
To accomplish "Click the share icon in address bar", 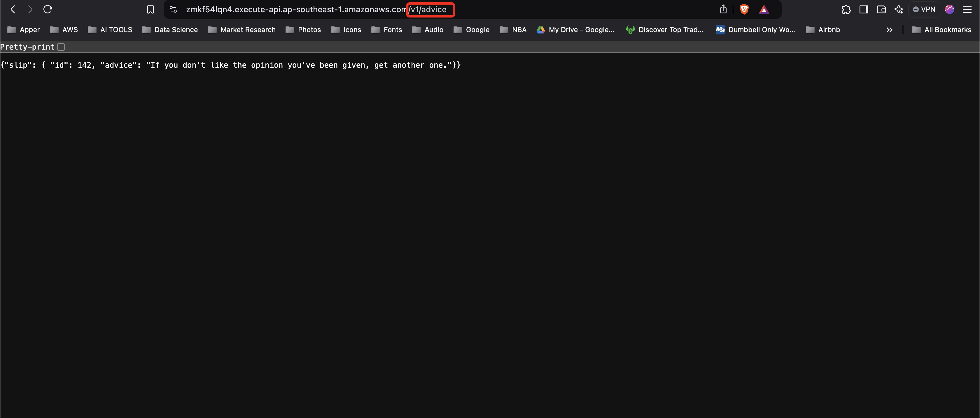I will tap(723, 10).
